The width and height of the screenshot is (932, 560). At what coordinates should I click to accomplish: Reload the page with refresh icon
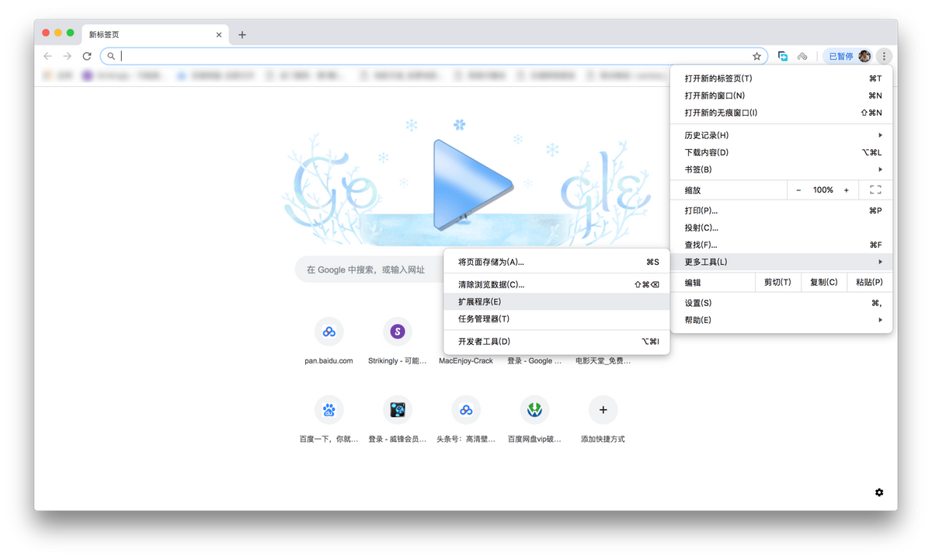(x=87, y=56)
